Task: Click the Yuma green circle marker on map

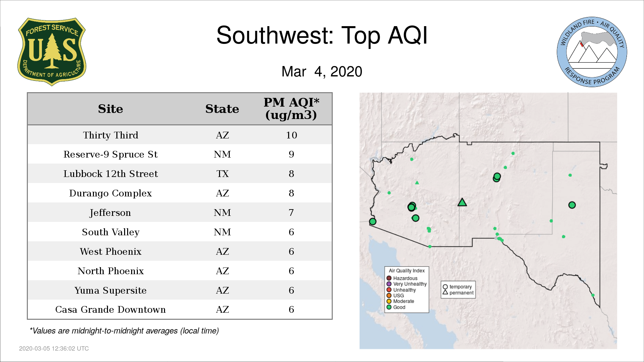Action: click(x=373, y=221)
